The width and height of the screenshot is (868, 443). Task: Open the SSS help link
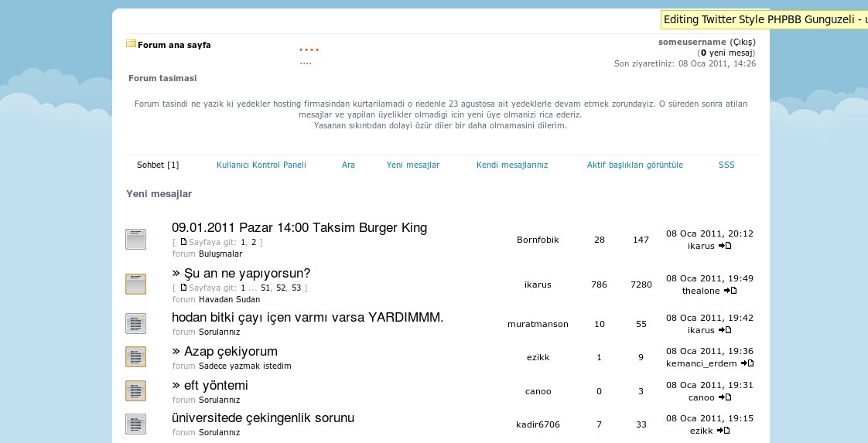[x=726, y=165]
